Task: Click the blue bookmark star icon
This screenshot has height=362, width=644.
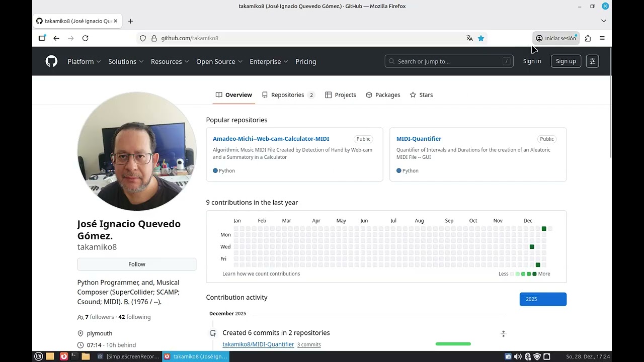Action: pyautogui.click(x=481, y=38)
